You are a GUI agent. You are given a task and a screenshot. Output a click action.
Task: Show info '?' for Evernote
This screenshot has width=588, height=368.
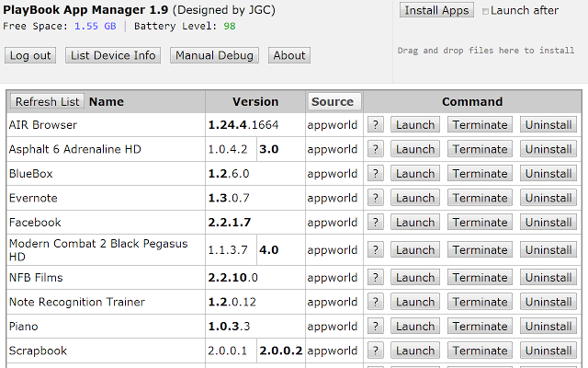[376, 199]
